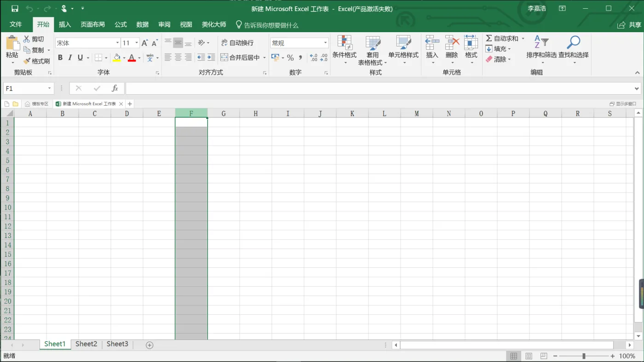Open Format as Table (套用表格格式)
Viewport: 644px width, 362px height.
pyautogui.click(x=373, y=50)
